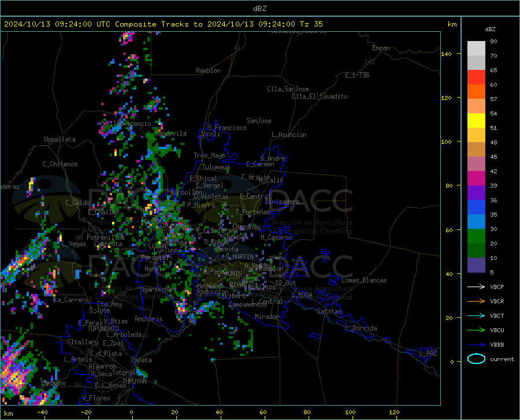Click the L_Dormida place label
Screen dimensions: 520x420
click(x=361, y=328)
